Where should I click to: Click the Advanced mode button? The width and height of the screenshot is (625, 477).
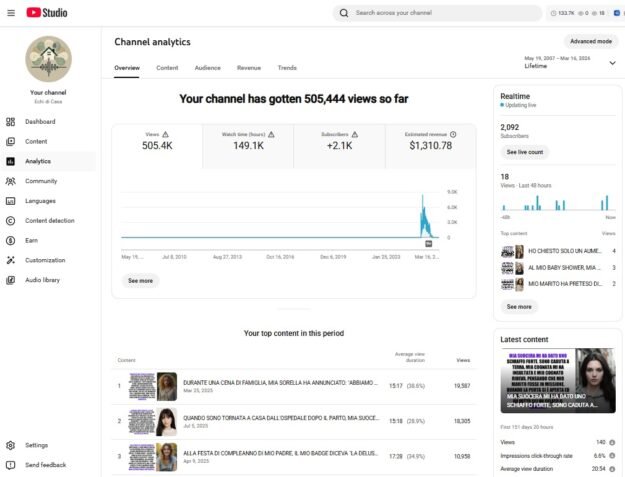pyautogui.click(x=590, y=41)
